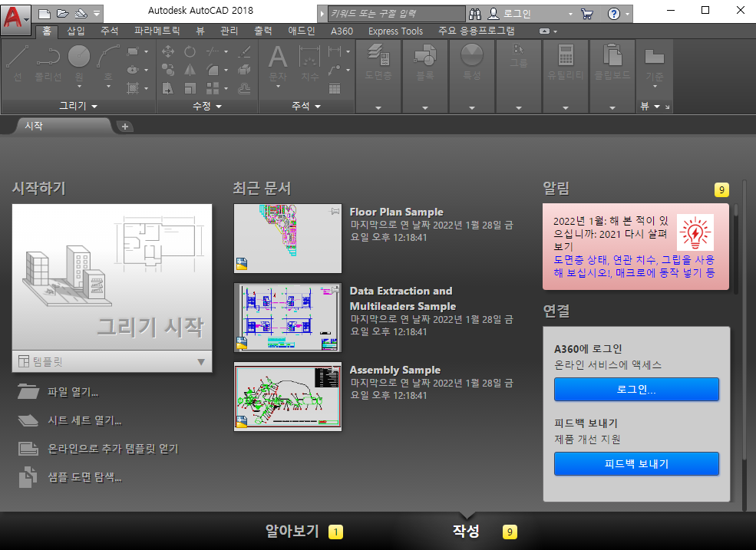Expand the Help dropdown arrow
756x550 pixels.
coord(627,14)
